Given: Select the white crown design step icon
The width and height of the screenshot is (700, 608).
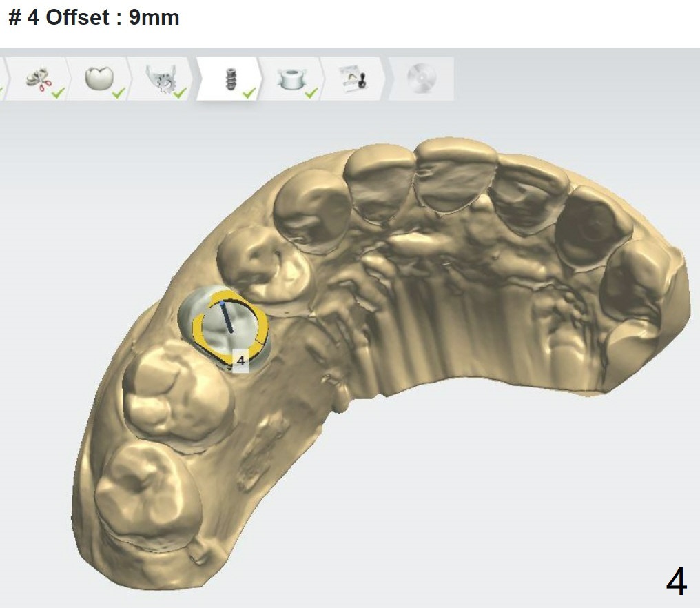Looking at the screenshot, I should pyautogui.click(x=101, y=79).
